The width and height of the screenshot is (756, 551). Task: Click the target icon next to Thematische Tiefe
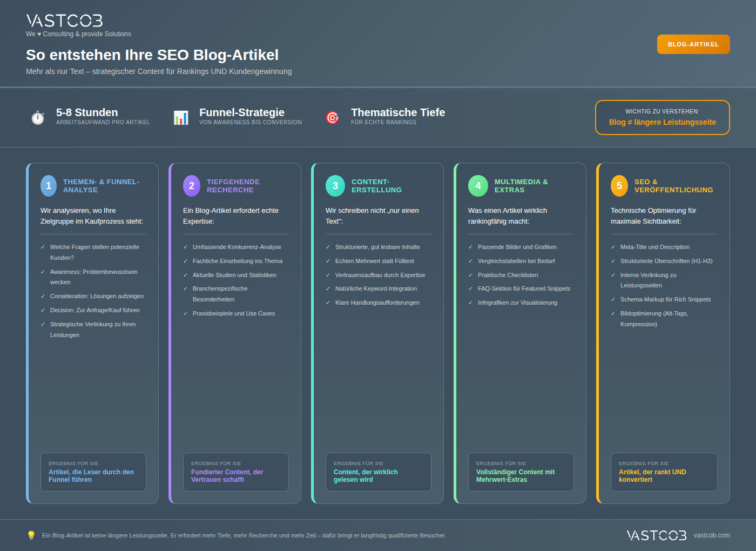tap(333, 117)
